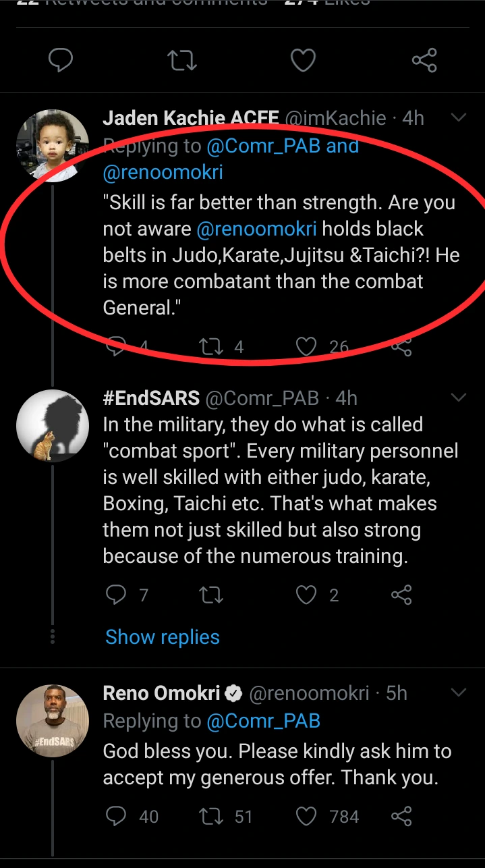Open dropdown arrow on Jaden Kachie's tweet
Image resolution: width=485 pixels, height=868 pixels.
[x=459, y=118]
